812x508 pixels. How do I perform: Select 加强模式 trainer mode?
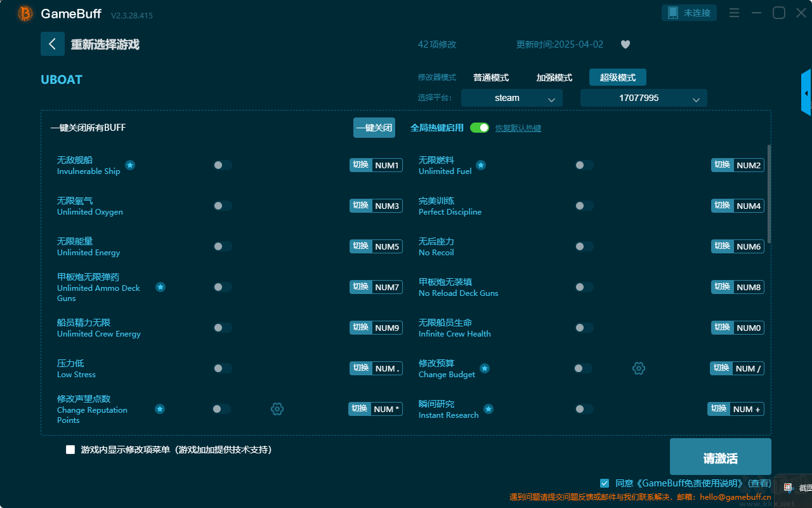tap(554, 77)
